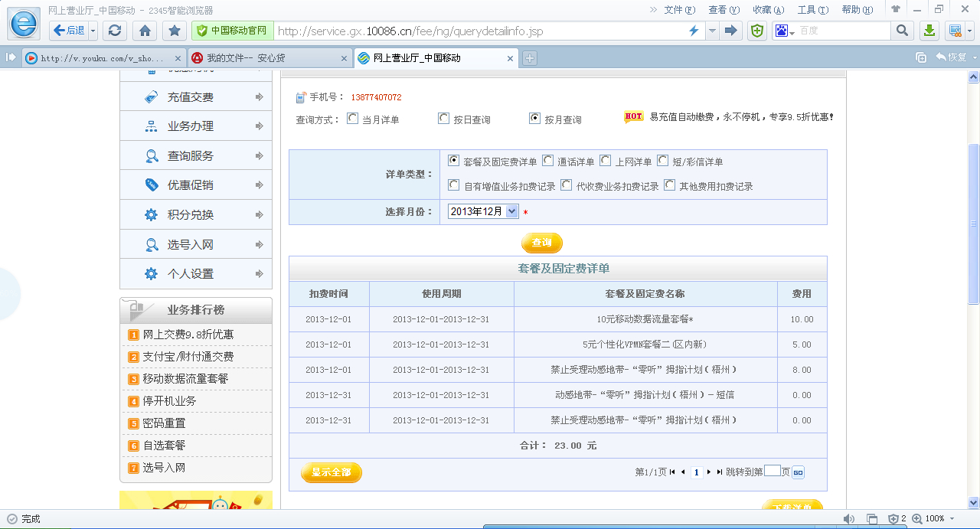Screen dimensions: 980x529
Task: Select the 按日查询 radio option
Action: tap(443, 119)
